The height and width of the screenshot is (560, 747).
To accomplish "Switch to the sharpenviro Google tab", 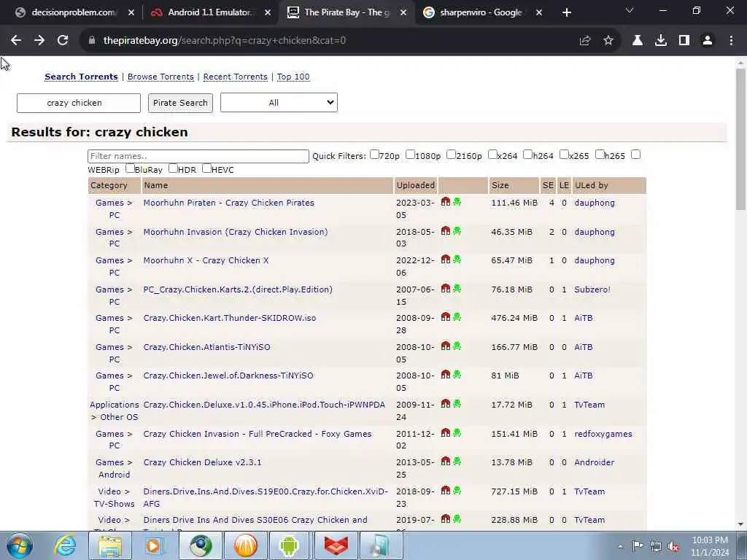I will [481, 12].
